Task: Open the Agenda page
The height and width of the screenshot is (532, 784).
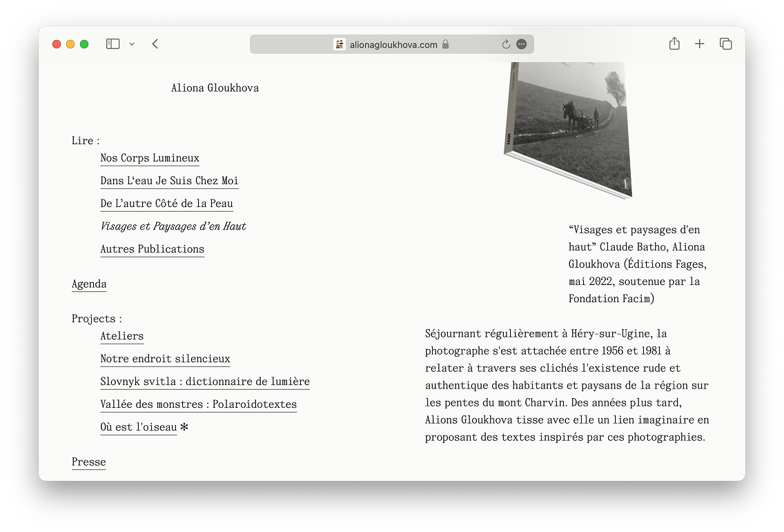Action: coord(89,284)
